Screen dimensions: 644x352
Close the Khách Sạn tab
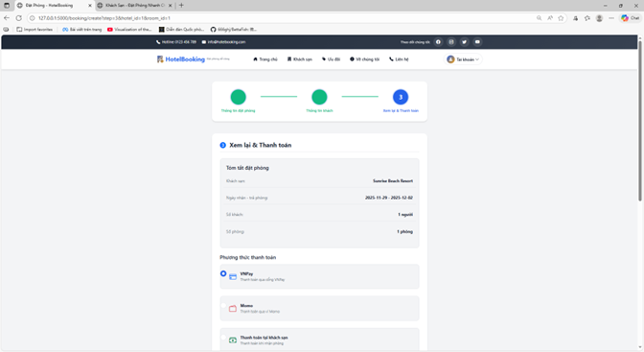click(170, 6)
